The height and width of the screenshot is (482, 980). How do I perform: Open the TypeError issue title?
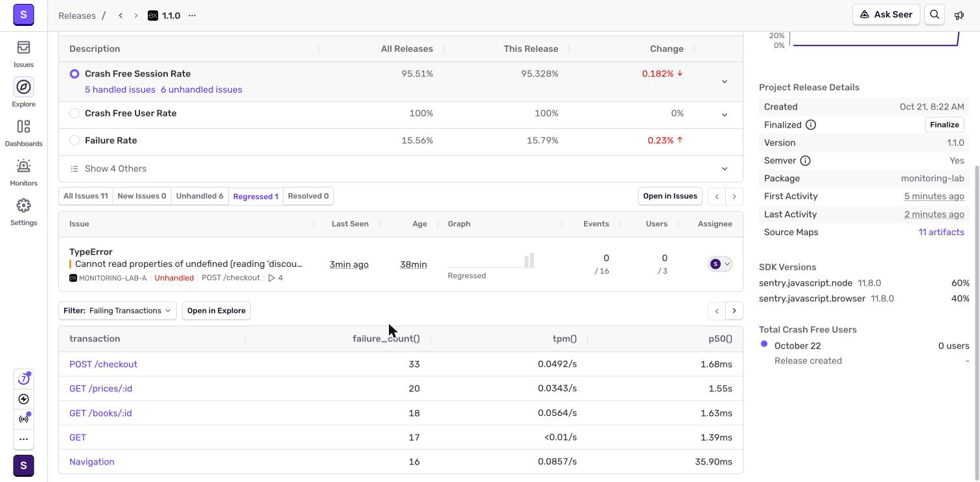tap(91, 252)
